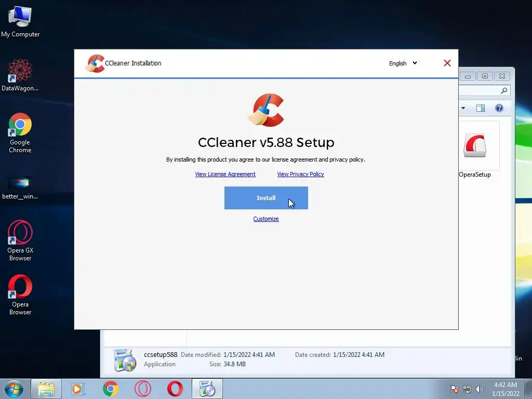Click the large CCleaner logo above the setup title
The height and width of the screenshot is (399, 532).
(x=266, y=110)
